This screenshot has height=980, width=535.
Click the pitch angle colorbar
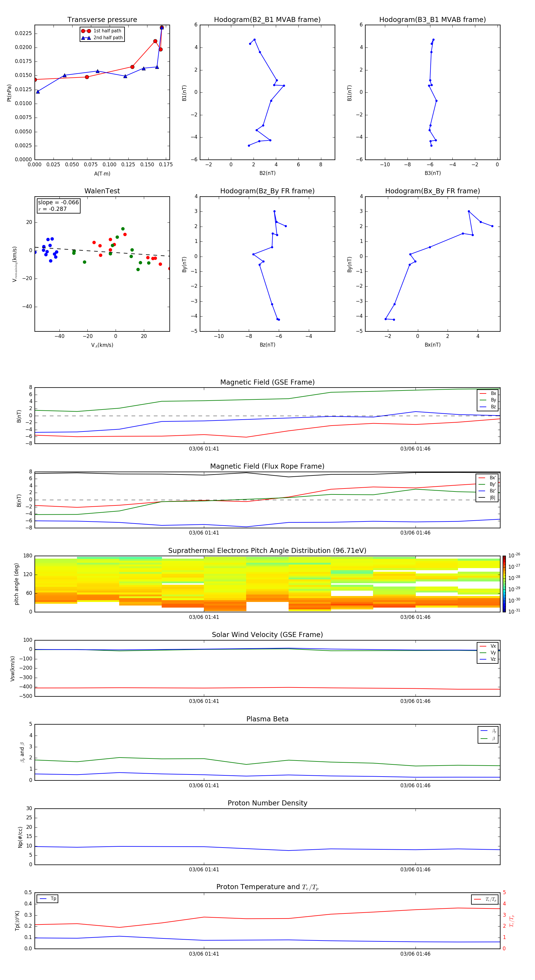pyautogui.click(x=504, y=584)
